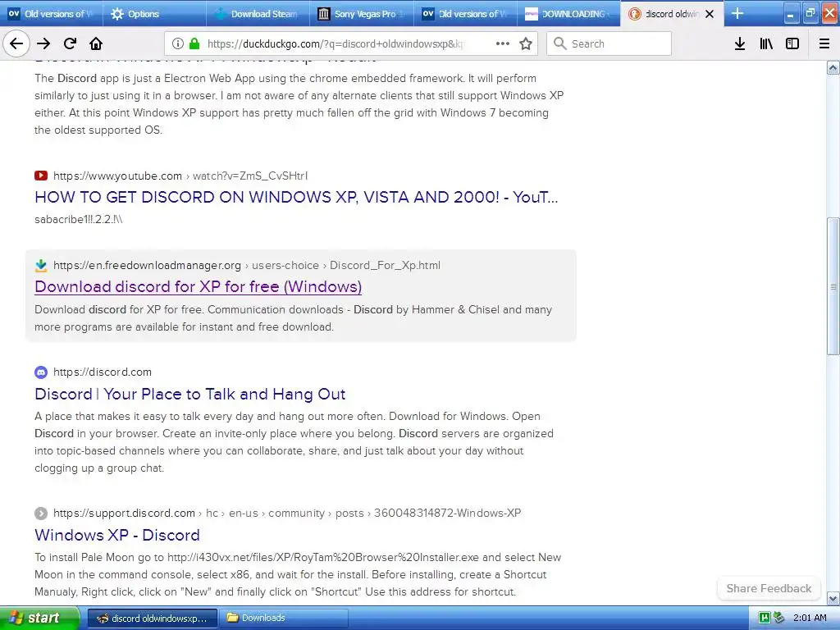This screenshot has height=630, width=840.
Task: Open the Windows start menu
Action: point(39,618)
